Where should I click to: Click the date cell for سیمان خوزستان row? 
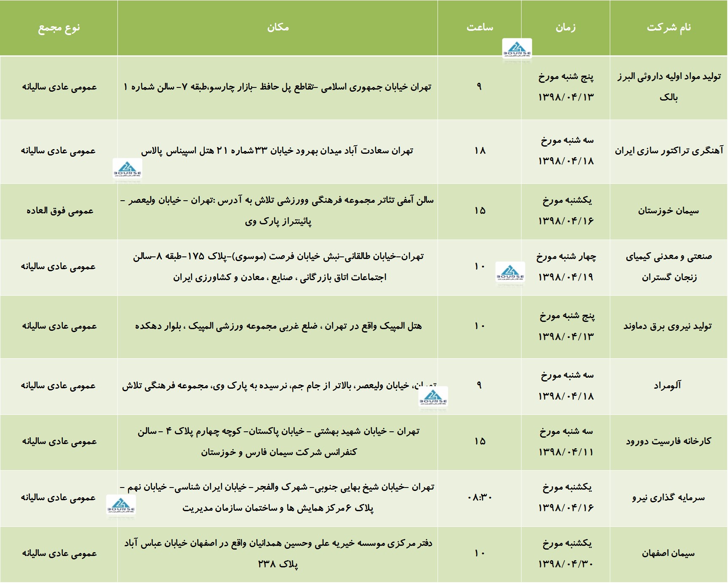point(566,211)
